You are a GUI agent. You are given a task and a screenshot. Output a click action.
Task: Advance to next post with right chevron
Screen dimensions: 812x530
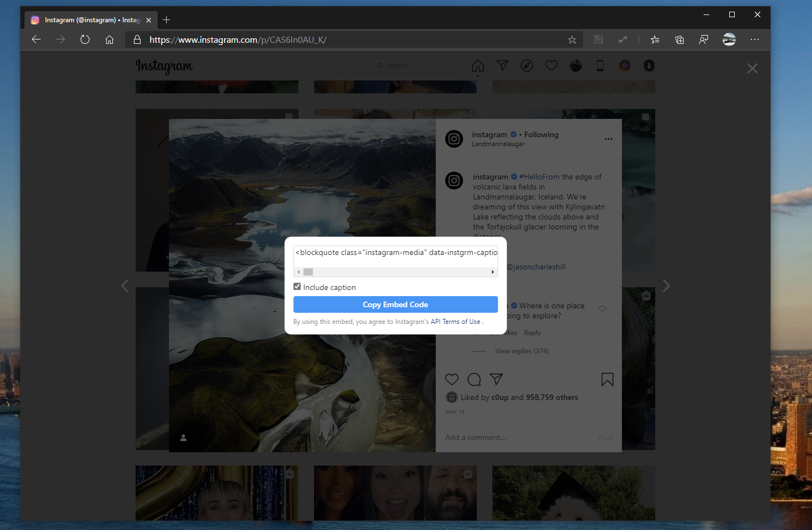[666, 285]
